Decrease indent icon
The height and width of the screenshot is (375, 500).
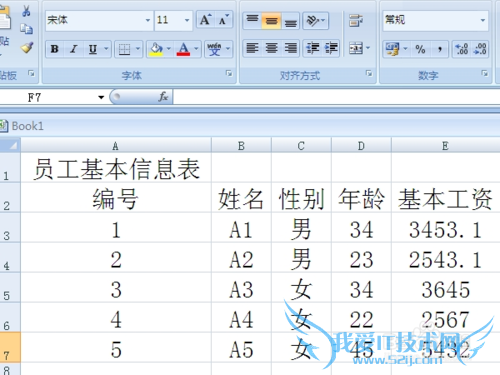(x=313, y=48)
